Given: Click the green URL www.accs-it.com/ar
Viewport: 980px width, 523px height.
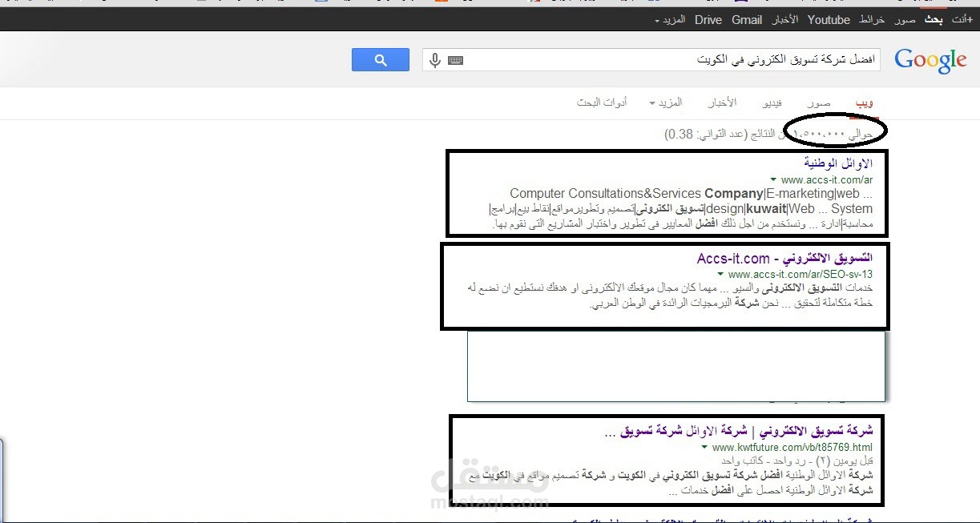Looking at the screenshot, I should (x=827, y=180).
